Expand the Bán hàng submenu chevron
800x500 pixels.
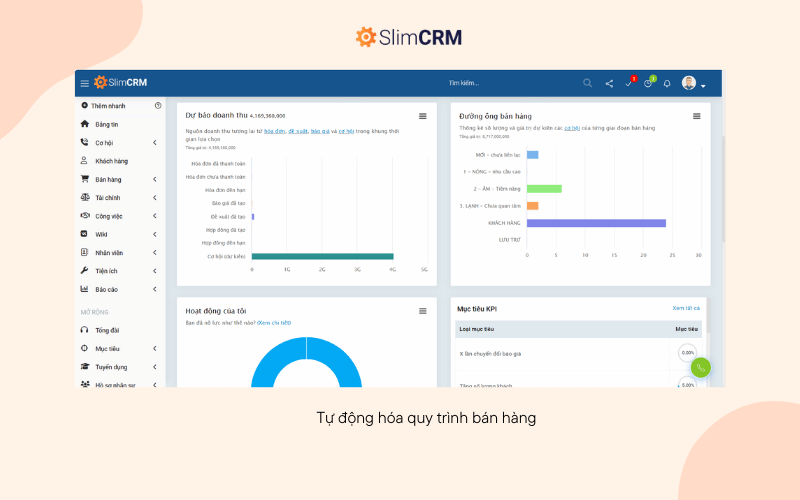(x=155, y=180)
